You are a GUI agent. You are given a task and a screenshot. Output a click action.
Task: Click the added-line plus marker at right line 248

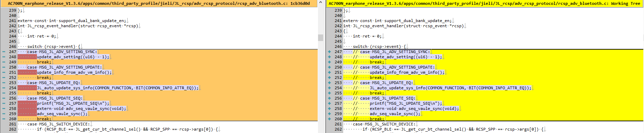click(329, 57)
